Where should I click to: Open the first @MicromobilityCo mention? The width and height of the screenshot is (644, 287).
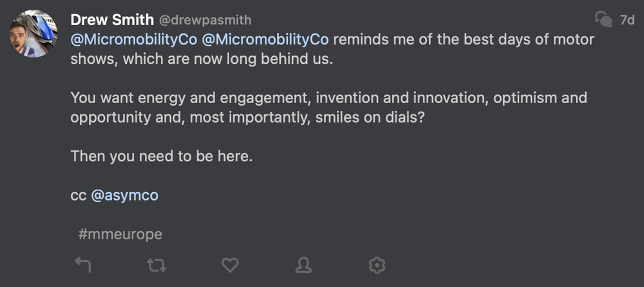pyautogui.click(x=133, y=39)
